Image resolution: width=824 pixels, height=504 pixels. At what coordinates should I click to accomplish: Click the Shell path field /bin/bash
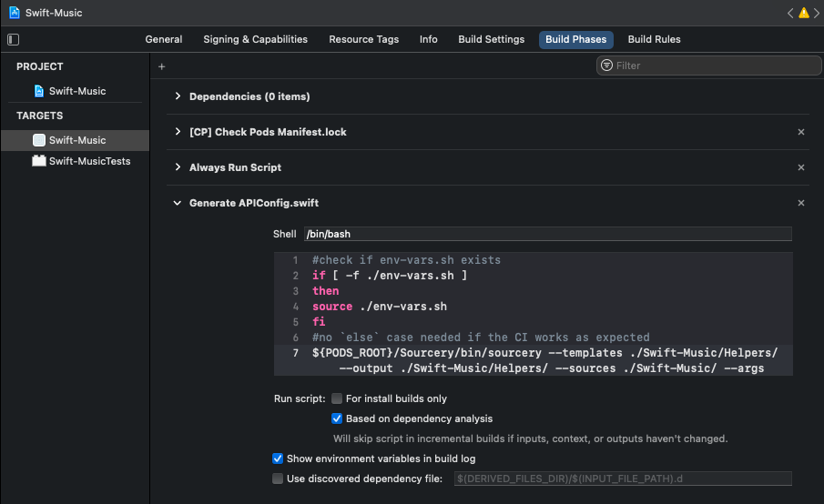point(548,234)
